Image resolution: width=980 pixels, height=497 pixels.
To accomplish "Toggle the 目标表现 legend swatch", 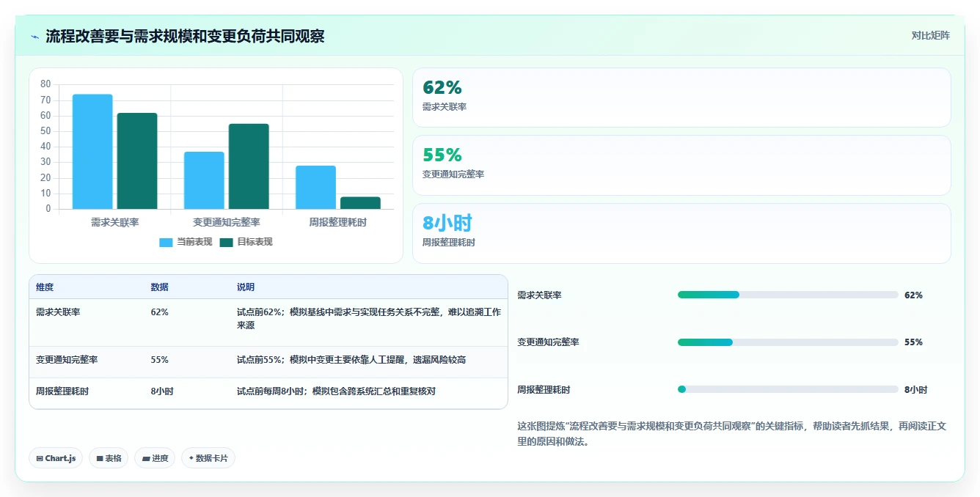I will point(226,242).
